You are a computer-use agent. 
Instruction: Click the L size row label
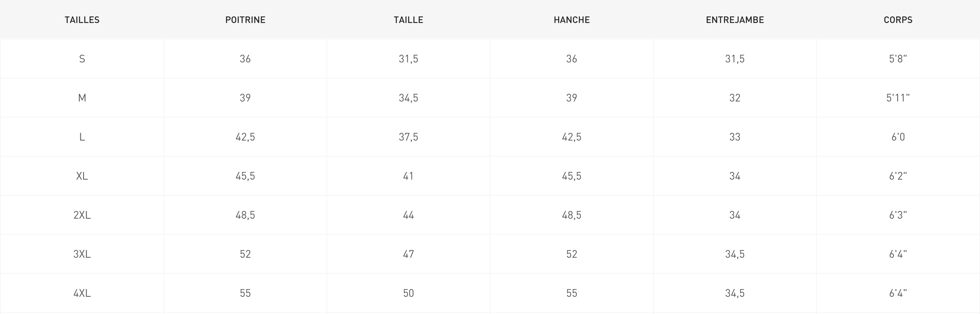point(82,137)
